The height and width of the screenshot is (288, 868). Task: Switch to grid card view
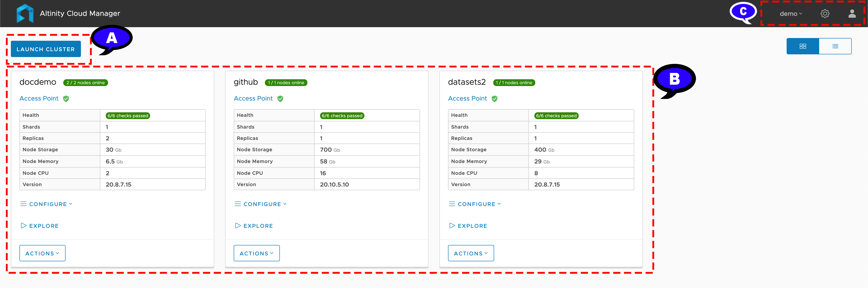[803, 46]
